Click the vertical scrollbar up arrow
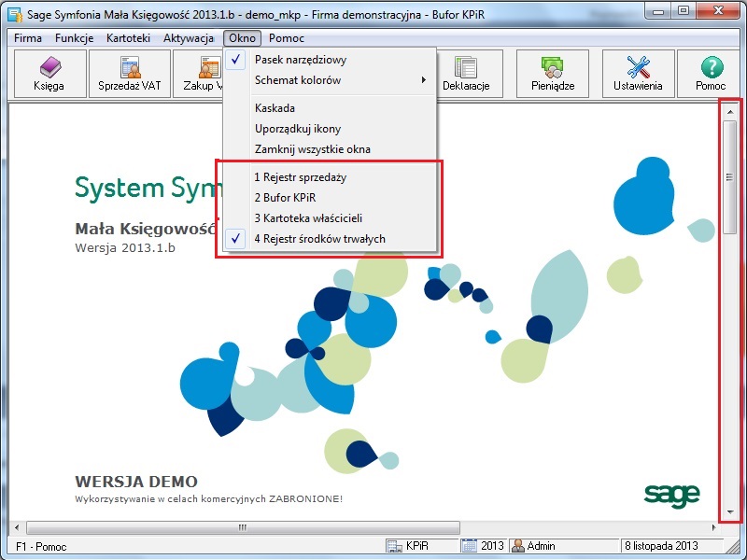Image resolution: width=747 pixels, height=560 pixels. point(730,112)
